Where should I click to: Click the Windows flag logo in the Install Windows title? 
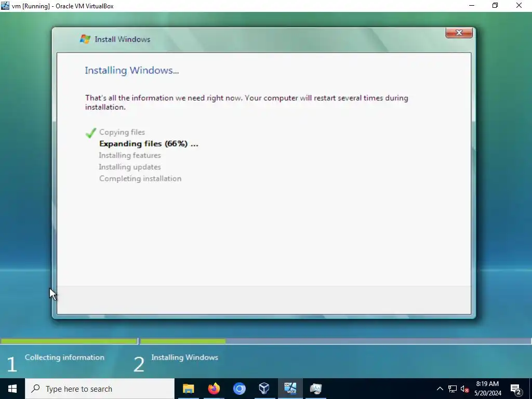point(85,39)
